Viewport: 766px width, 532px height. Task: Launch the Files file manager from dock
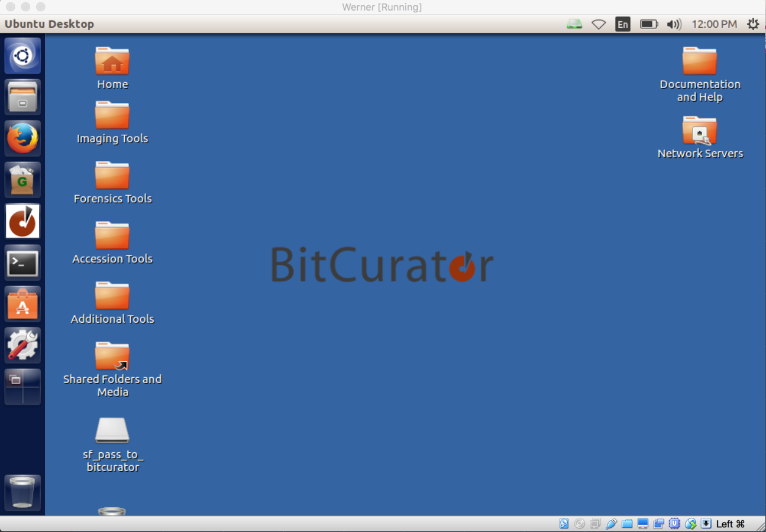point(22,97)
